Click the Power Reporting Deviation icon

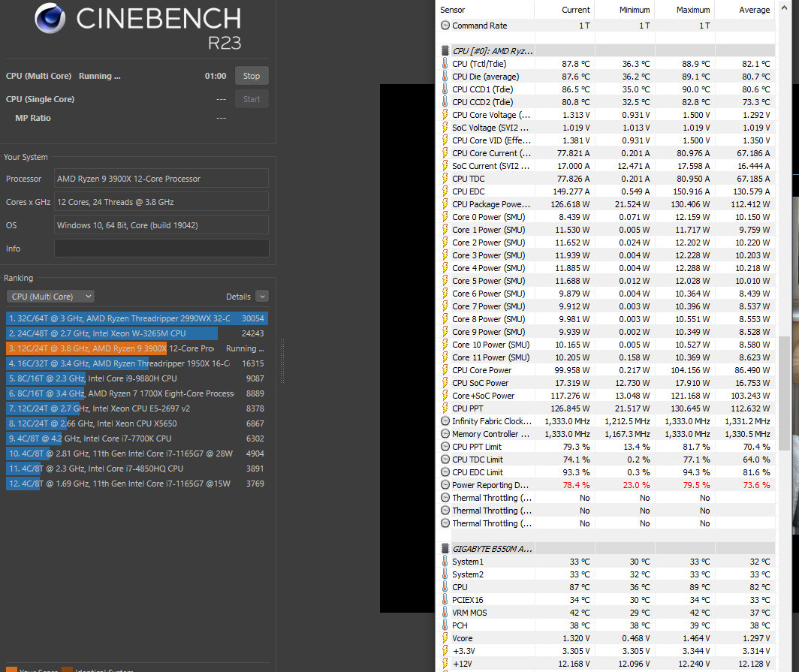point(445,485)
